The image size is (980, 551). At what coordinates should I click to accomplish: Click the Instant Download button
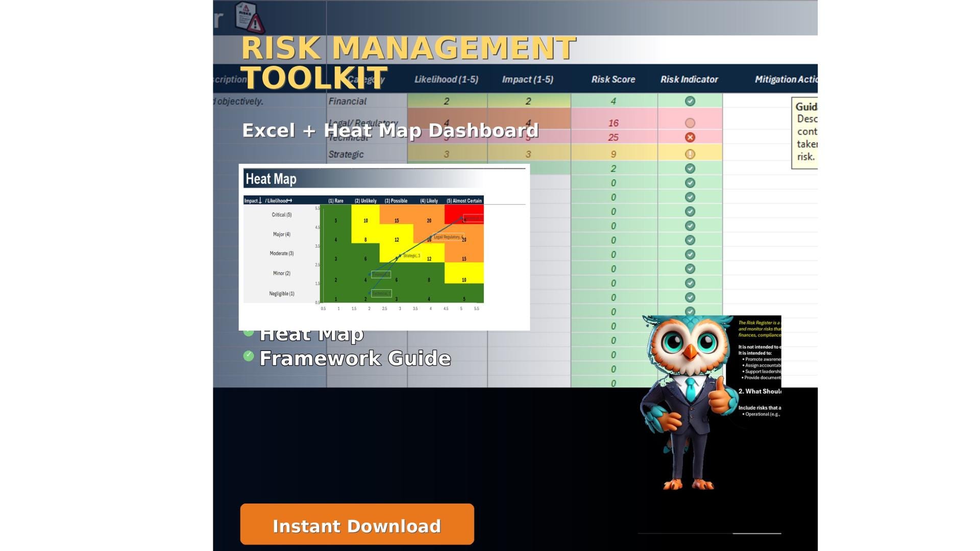tap(357, 524)
